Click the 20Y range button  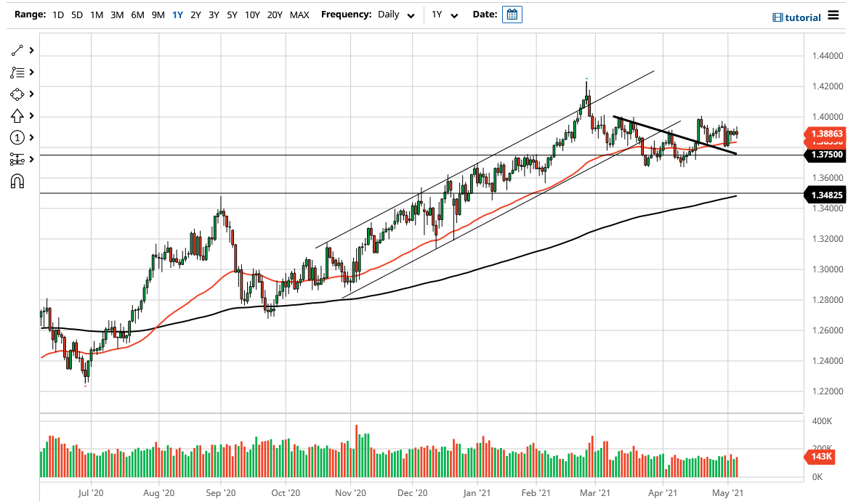coord(275,14)
